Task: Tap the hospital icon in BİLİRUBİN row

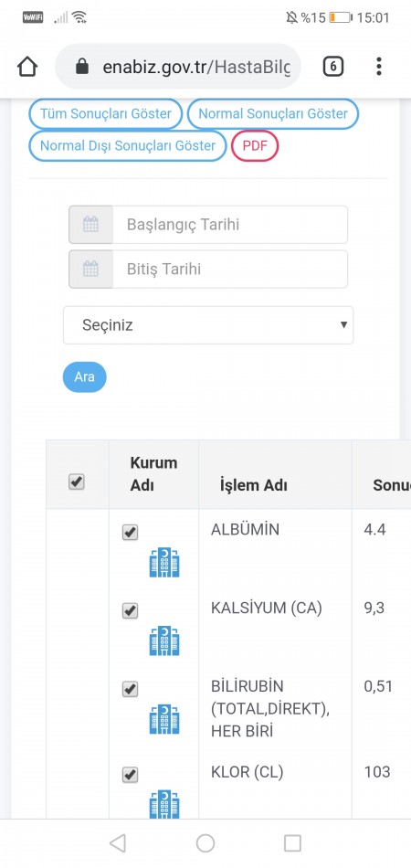Action: click(164, 719)
